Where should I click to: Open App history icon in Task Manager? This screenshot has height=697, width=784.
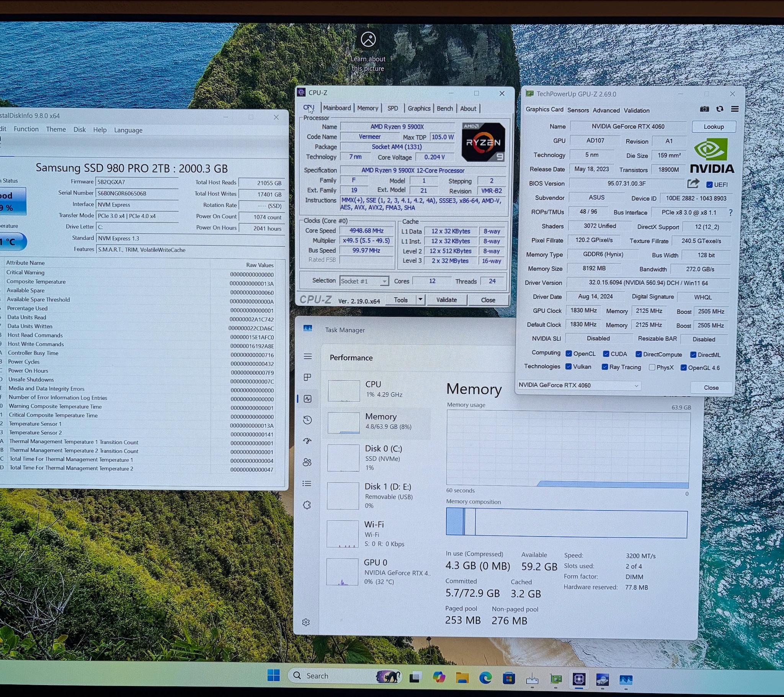coord(308,420)
